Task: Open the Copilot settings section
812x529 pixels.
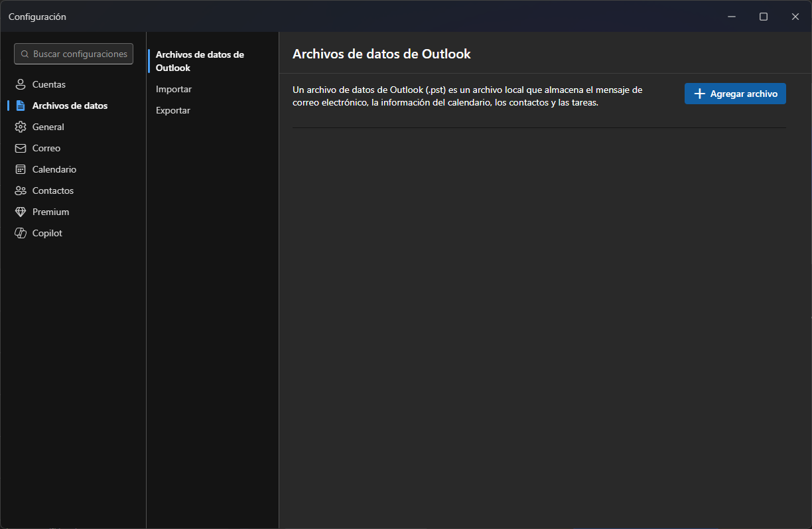Action: point(73,233)
